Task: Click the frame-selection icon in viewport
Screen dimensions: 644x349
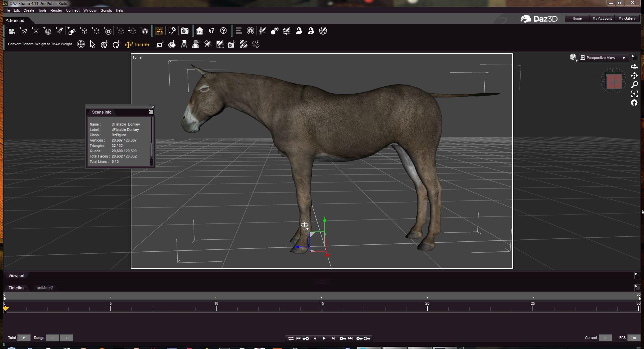Action: pyautogui.click(x=634, y=94)
